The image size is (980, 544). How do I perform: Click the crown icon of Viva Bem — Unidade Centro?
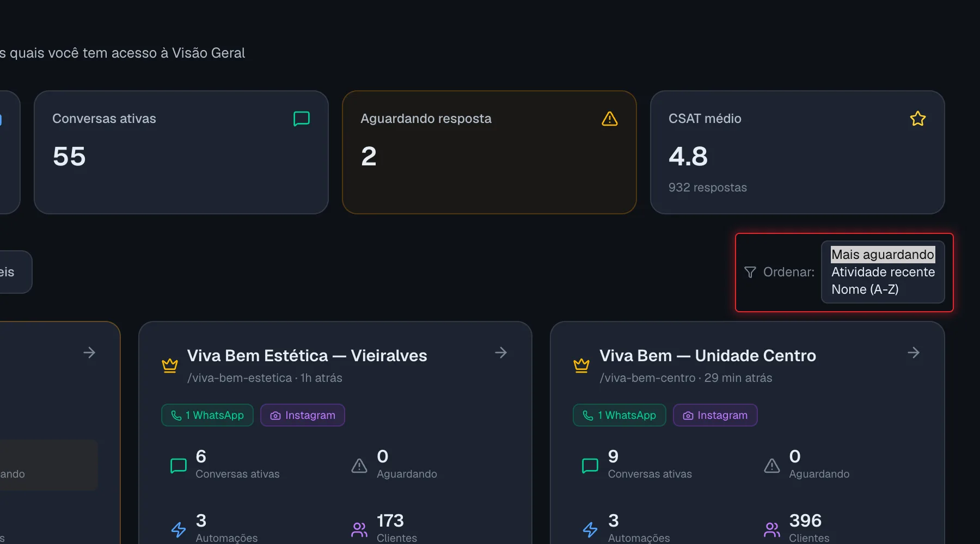[x=581, y=366]
